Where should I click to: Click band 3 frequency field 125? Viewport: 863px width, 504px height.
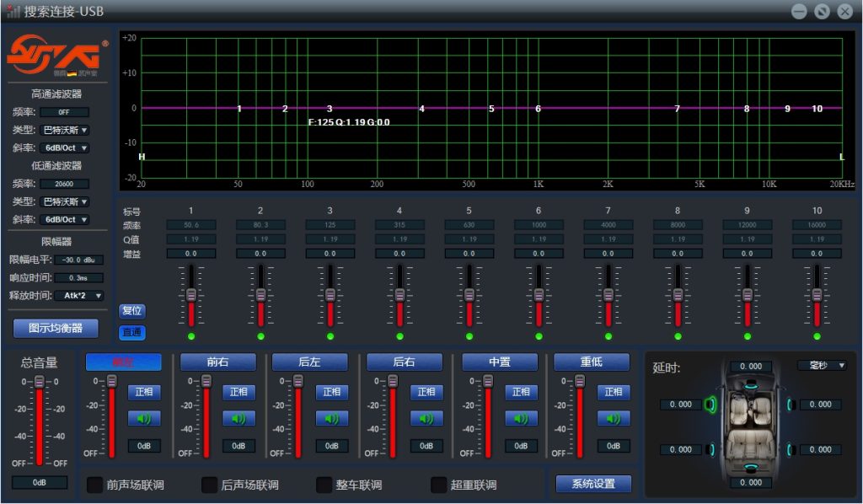tap(330, 225)
